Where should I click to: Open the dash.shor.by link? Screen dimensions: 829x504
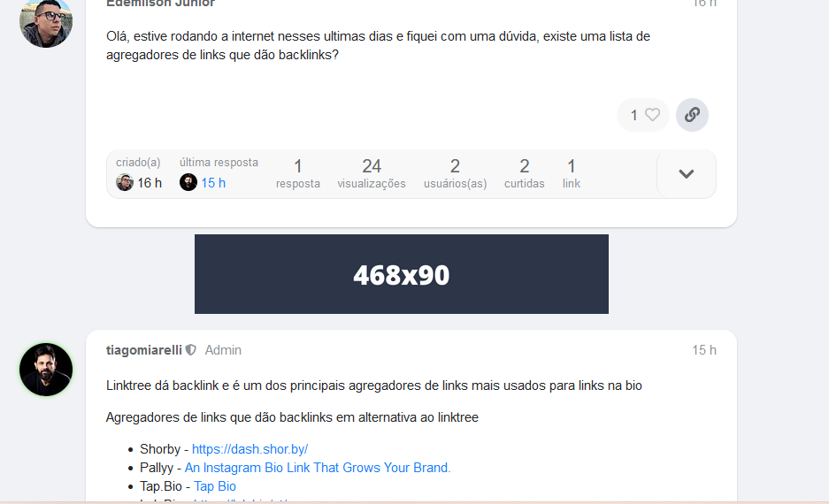tap(249, 449)
